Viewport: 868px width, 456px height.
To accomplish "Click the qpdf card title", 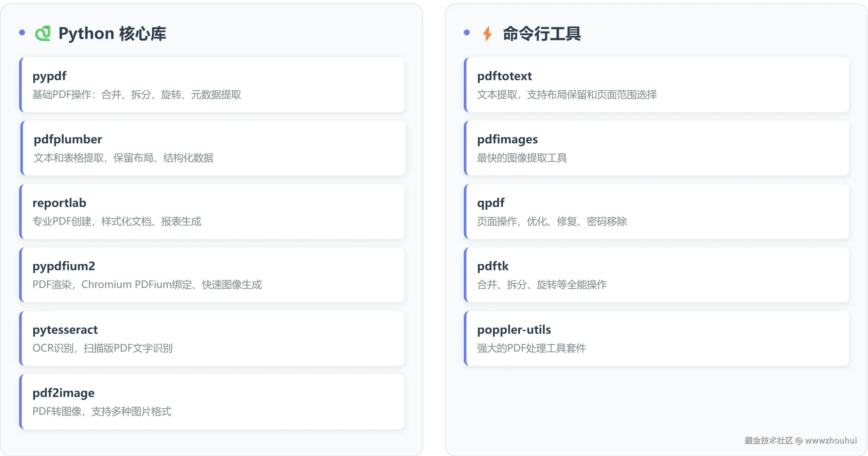I will (x=491, y=203).
